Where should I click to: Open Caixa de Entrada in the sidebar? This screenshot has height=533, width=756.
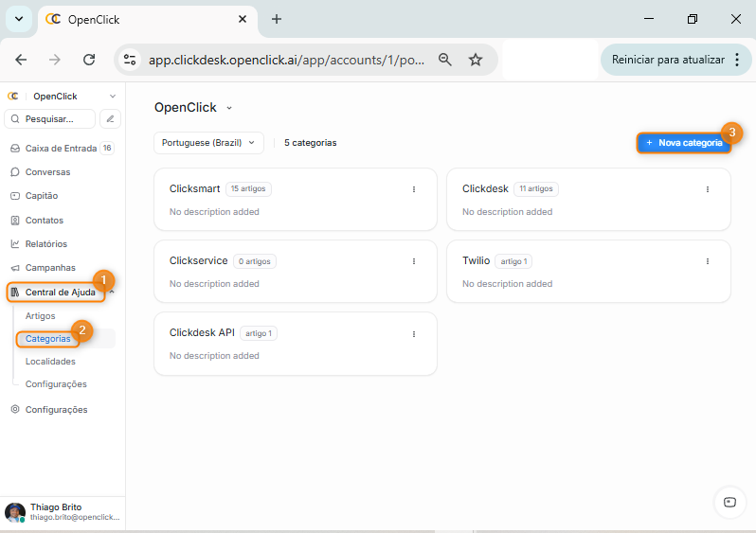click(59, 149)
